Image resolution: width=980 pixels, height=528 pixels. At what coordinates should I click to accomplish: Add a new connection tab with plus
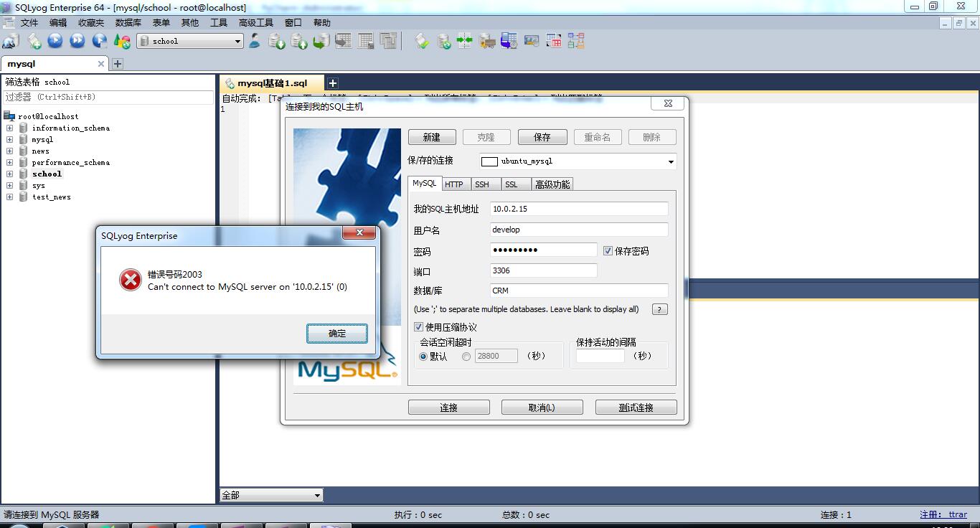point(118,64)
